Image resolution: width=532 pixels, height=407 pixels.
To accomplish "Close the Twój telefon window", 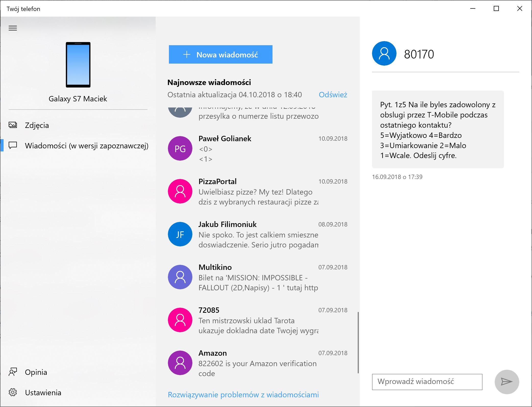I will pyautogui.click(x=520, y=9).
